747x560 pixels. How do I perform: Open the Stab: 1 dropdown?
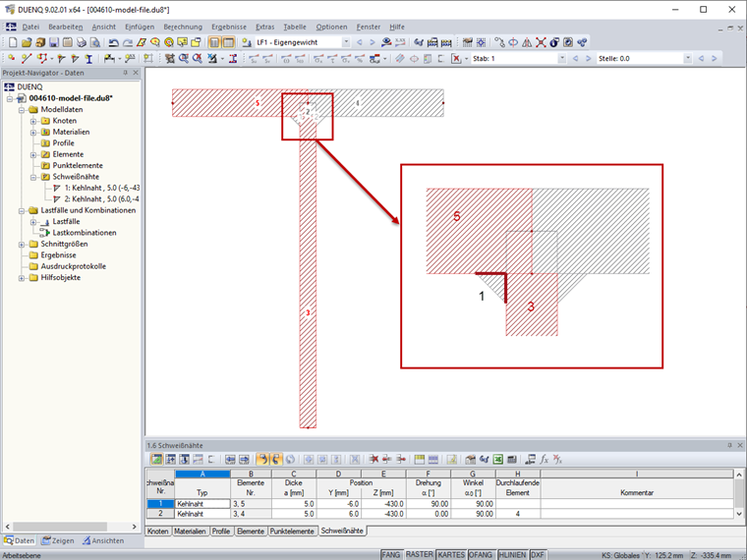tap(562, 59)
